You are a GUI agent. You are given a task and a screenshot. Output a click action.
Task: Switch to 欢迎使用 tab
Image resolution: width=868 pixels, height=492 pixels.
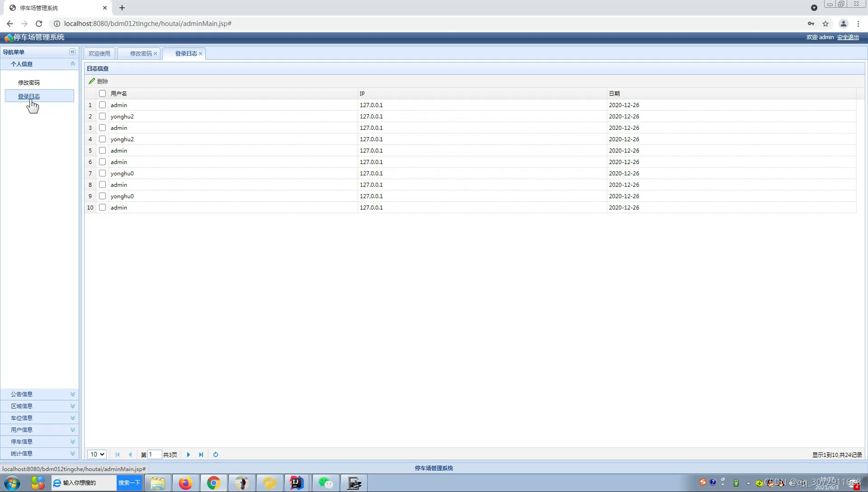pos(99,53)
